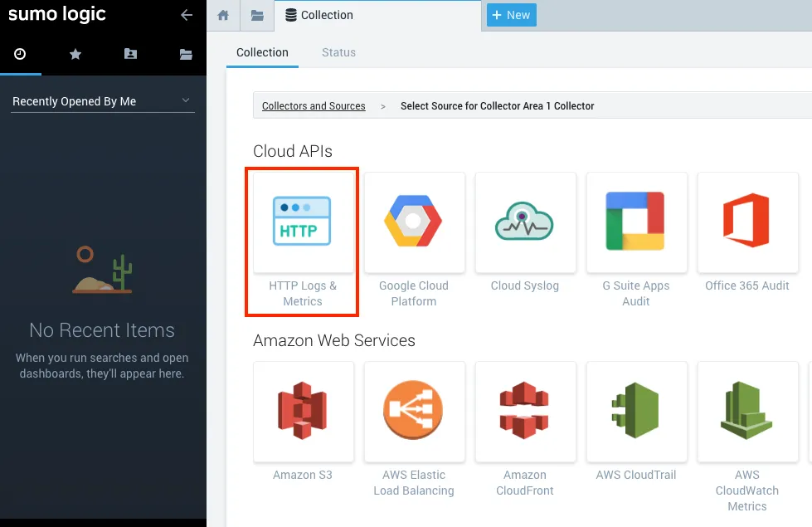Go to the Home screen
This screenshot has width=812, height=527.
click(x=222, y=15)
